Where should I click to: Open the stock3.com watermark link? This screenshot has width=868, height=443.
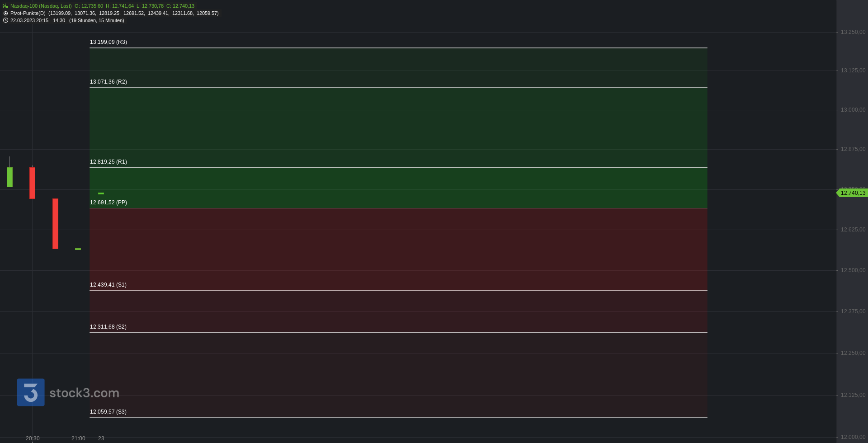84,393
